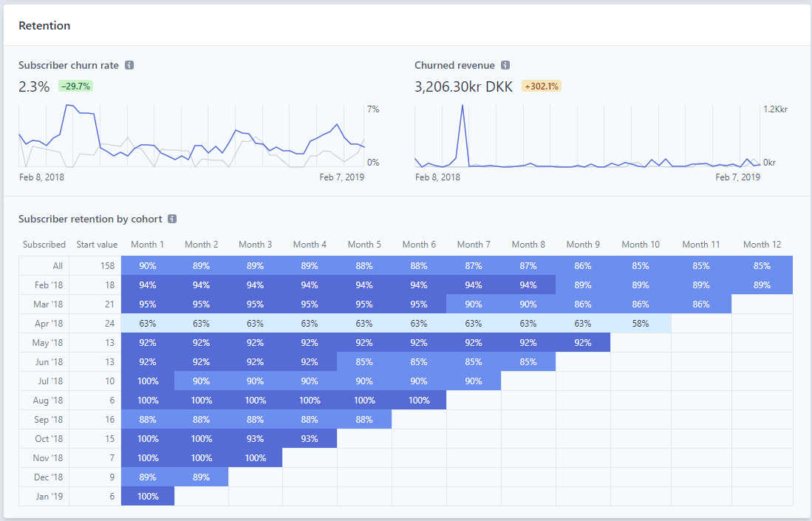Click Feb 8, 2018 label under churn rate chart

[41, 177]
